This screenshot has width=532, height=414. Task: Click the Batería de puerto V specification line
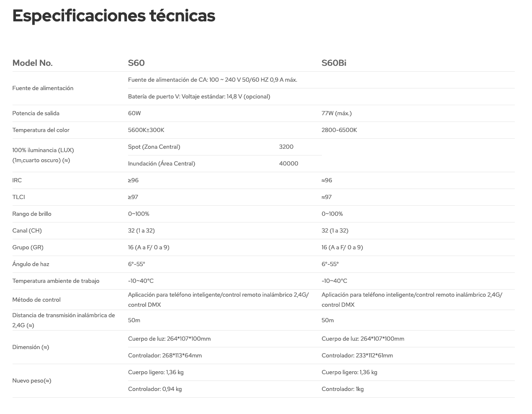(199, 96)
